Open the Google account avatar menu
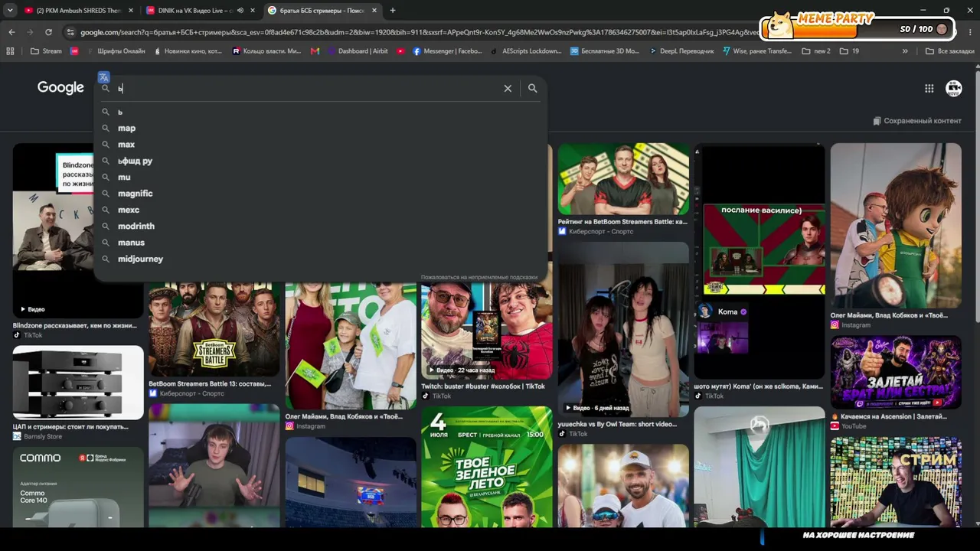980x551 pixels. (954, 88)
